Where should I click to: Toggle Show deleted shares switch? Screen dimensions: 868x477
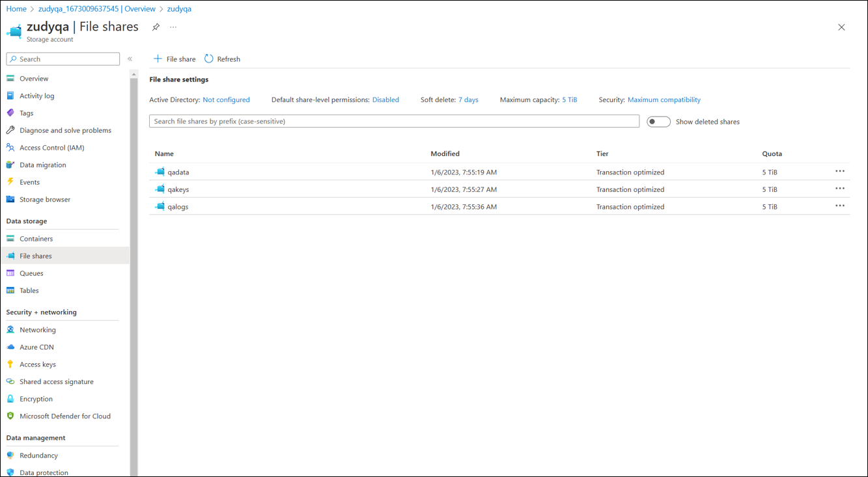click(658, 122)
